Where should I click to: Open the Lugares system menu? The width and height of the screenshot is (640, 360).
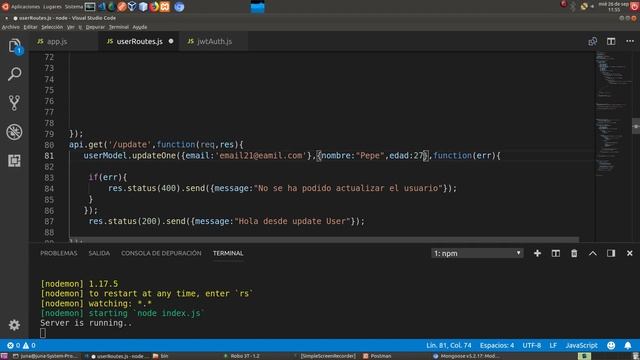click(x=52, y=7)
